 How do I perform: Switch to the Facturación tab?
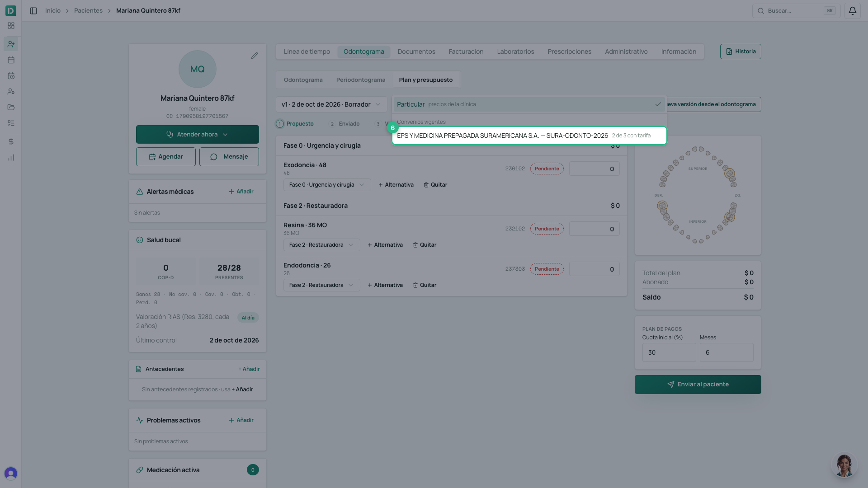pyautogui.click(x=466, y=52)
